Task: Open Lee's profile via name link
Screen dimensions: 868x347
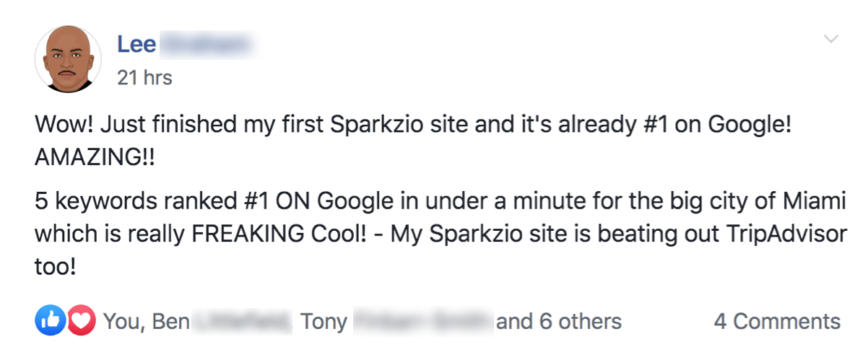Action: point(136,45)
